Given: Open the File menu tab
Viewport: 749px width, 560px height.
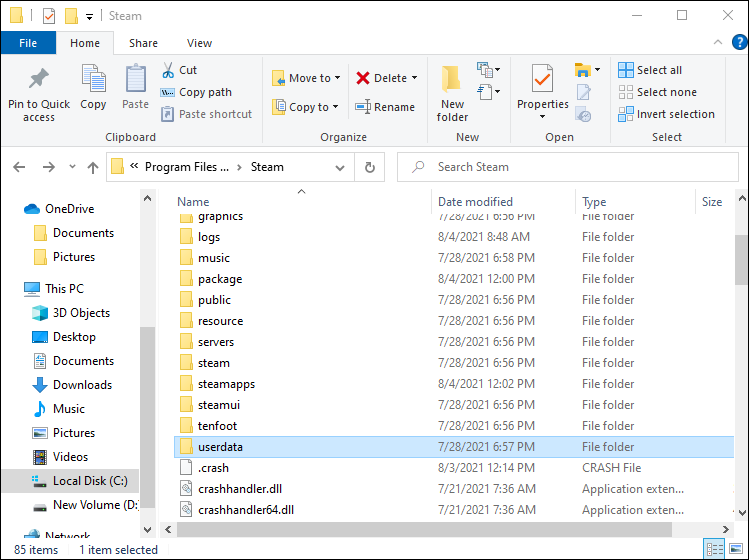Looking at the screenshot, I should coord(28,43).
